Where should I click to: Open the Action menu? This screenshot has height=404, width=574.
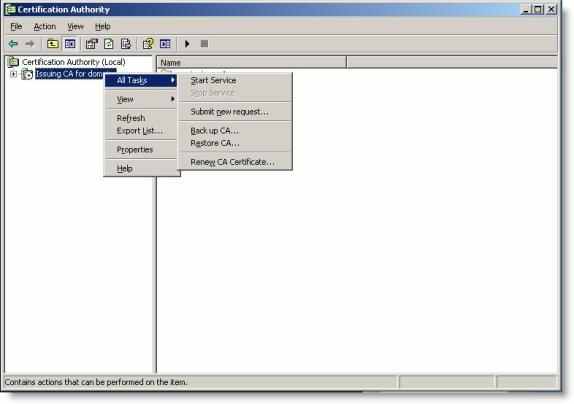click(x=45, y=27)
